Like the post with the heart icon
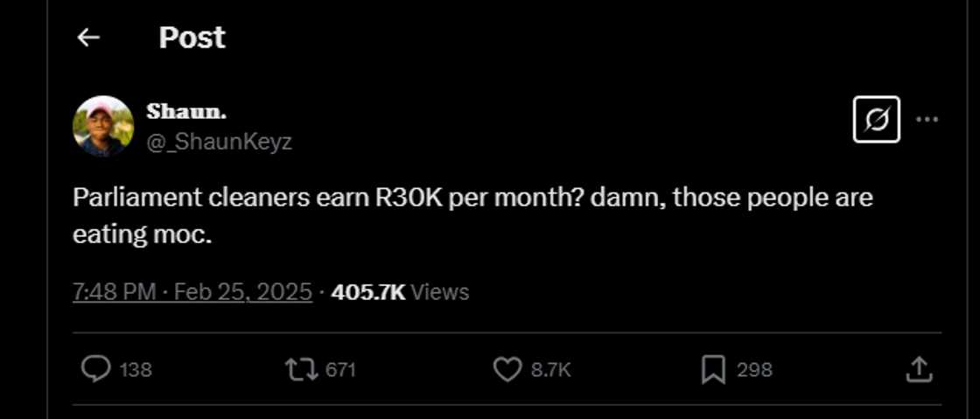Image resolution: width=980 pixels, height=419 pixels. [507, 370]
